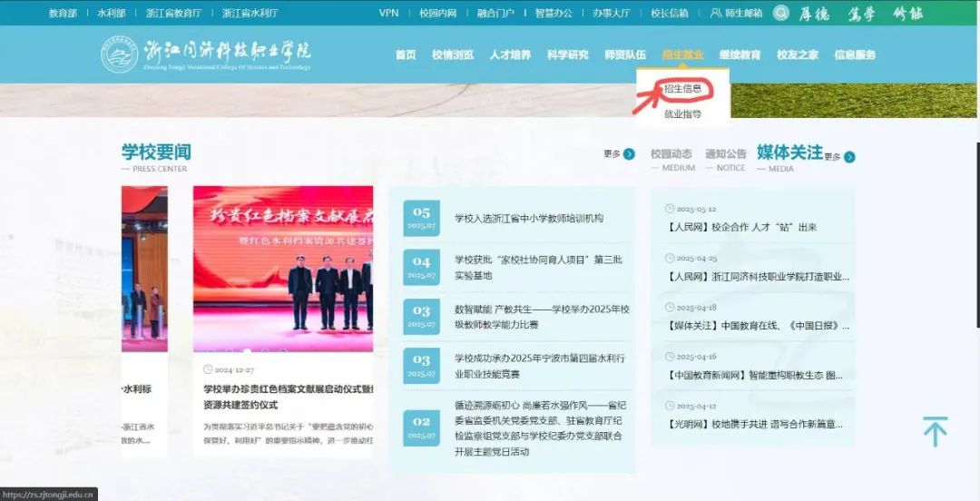This screenshot has width=980, height=501.
Task: Click the 更多 arrow beside 媒体关注
Action: (849, 157)
